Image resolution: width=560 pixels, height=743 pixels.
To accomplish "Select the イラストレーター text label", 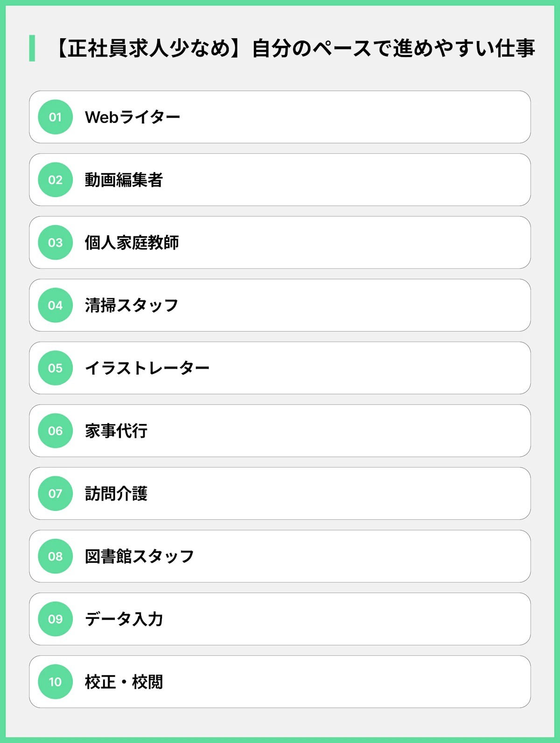I will point(147,368).
